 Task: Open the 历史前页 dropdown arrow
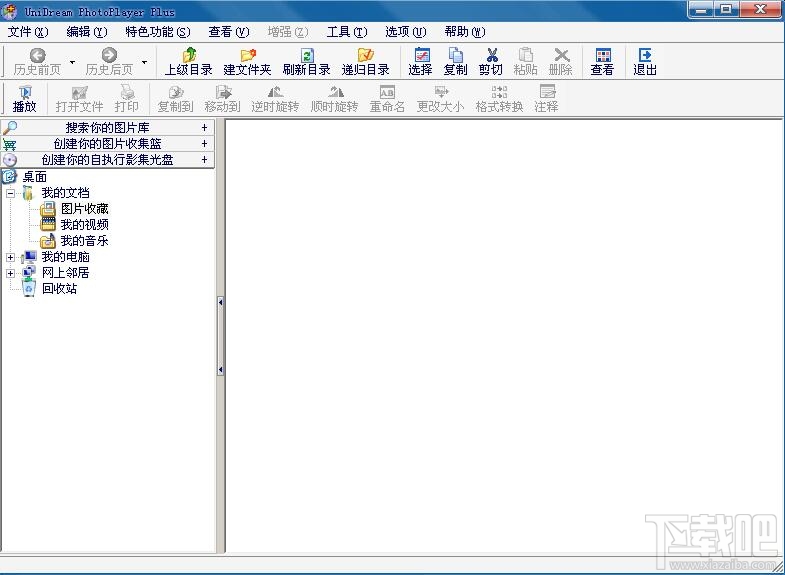(73, 62)
